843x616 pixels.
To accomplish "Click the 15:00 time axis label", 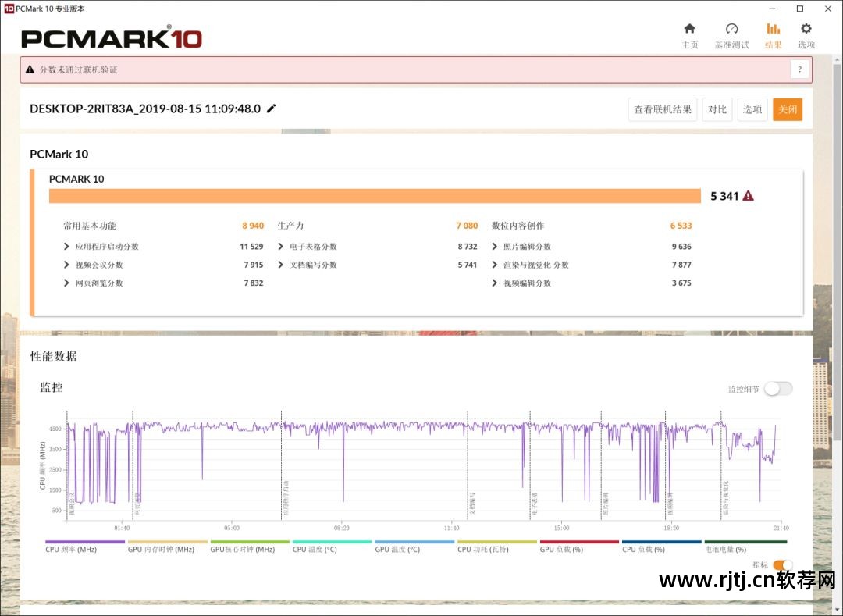I will click(x=561, y=528).
